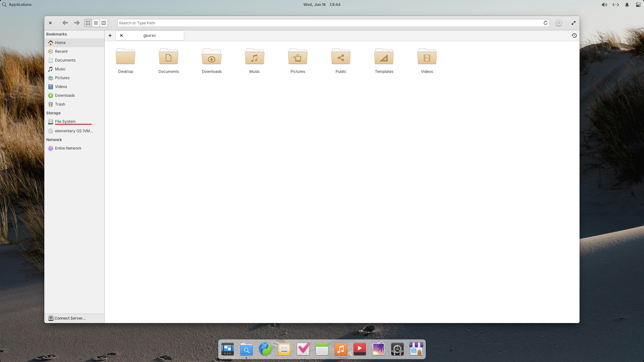The width and height of the screenshot is (644, 362).
Task: Collapse the Storage section header
Action: (x=53, y=113)
